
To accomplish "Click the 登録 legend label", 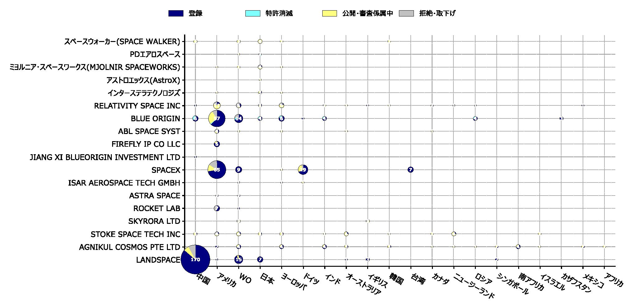I will point(196,13).
